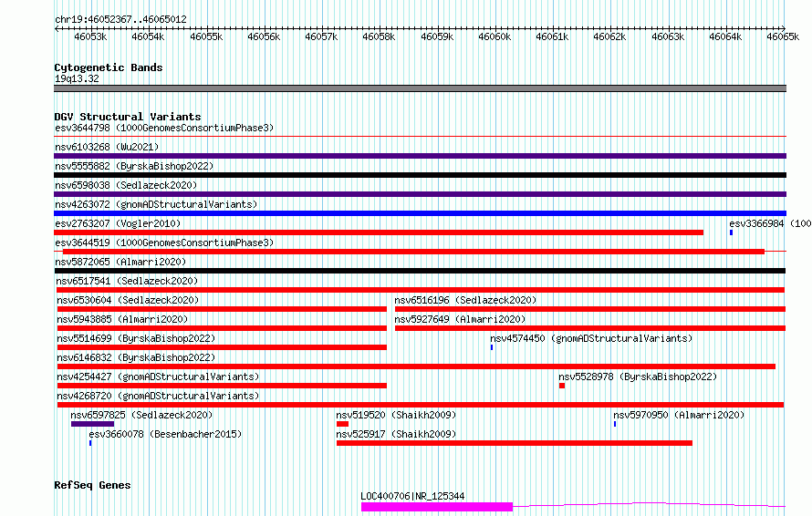The width and height of the screenshot is (812, 516).
Task: Click the nsv519520 (Shaikh2009) label
Action: point(396,415)
